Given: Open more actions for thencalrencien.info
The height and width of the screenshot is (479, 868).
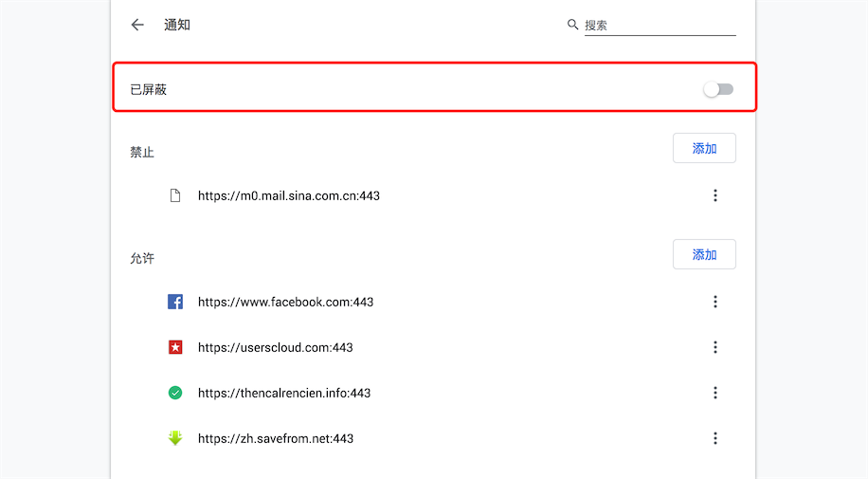Looking at the screenshot, I should pos(715,393).
